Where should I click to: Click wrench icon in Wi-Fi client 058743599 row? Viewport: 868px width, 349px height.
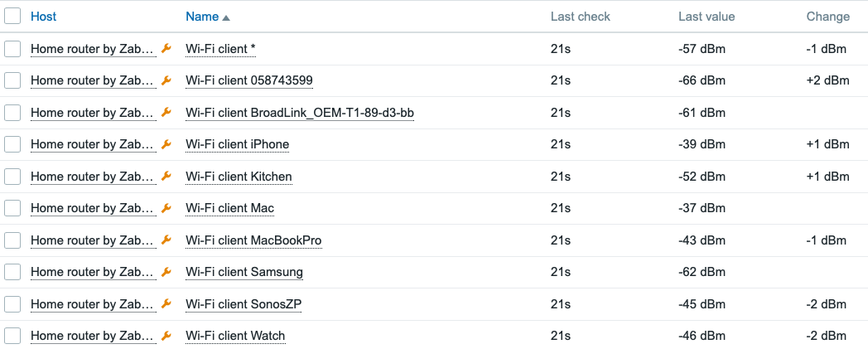pyautogui.click(x=166, y=80)
